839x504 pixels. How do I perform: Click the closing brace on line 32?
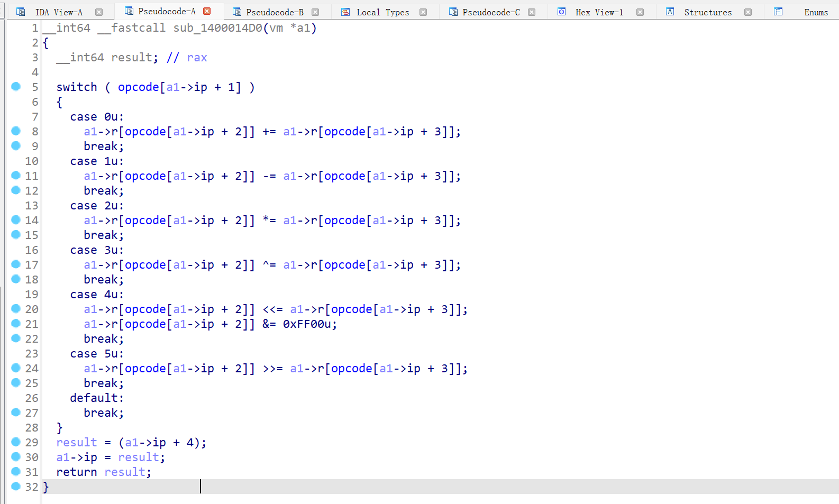(x=45, y=487)
